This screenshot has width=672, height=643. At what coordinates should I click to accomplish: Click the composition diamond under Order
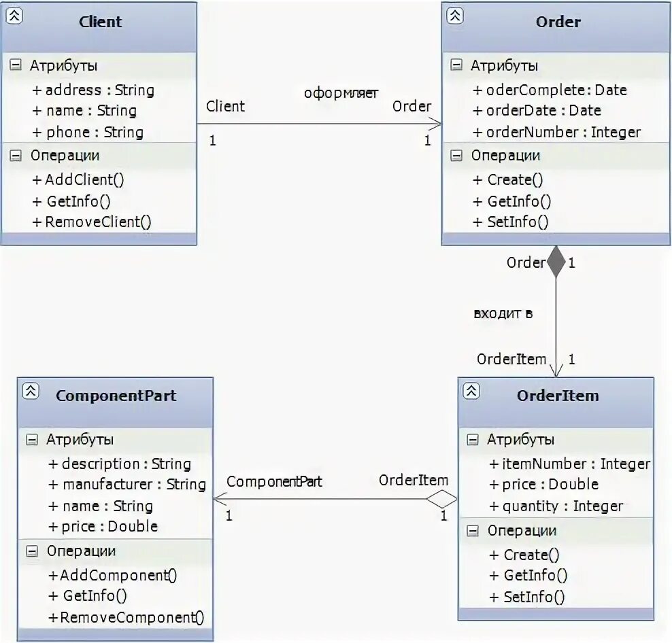[556, 262]
